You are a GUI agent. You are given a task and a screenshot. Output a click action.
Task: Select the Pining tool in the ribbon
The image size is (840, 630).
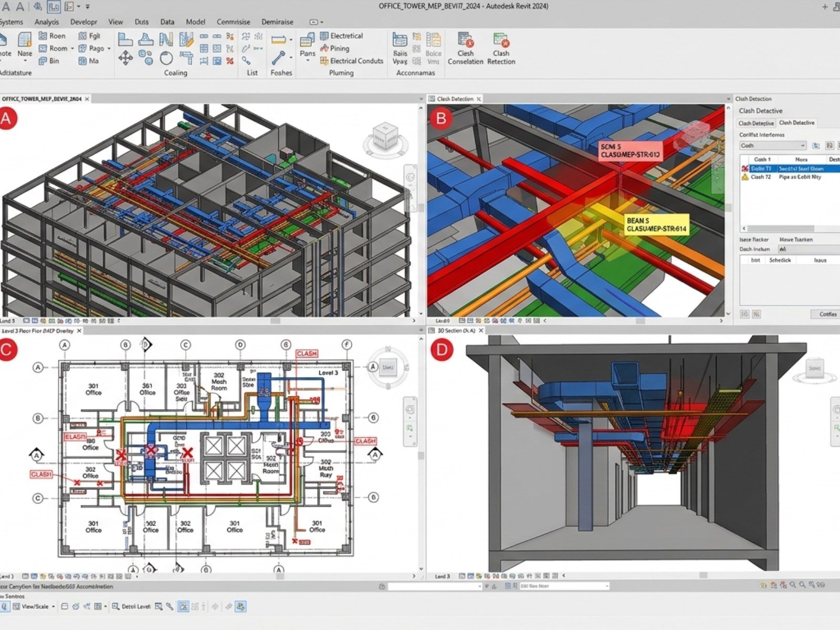[x=334, y=48]
